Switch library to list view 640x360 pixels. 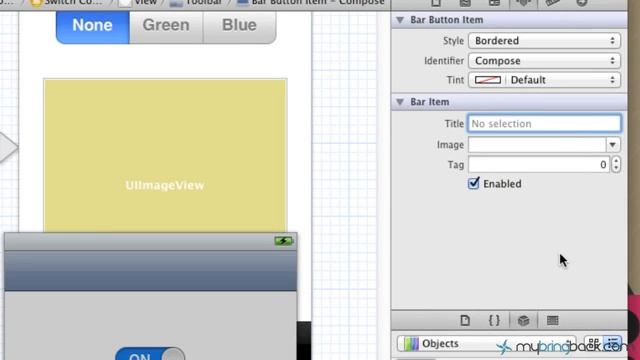pyautogui.click(x=613, y=343)
